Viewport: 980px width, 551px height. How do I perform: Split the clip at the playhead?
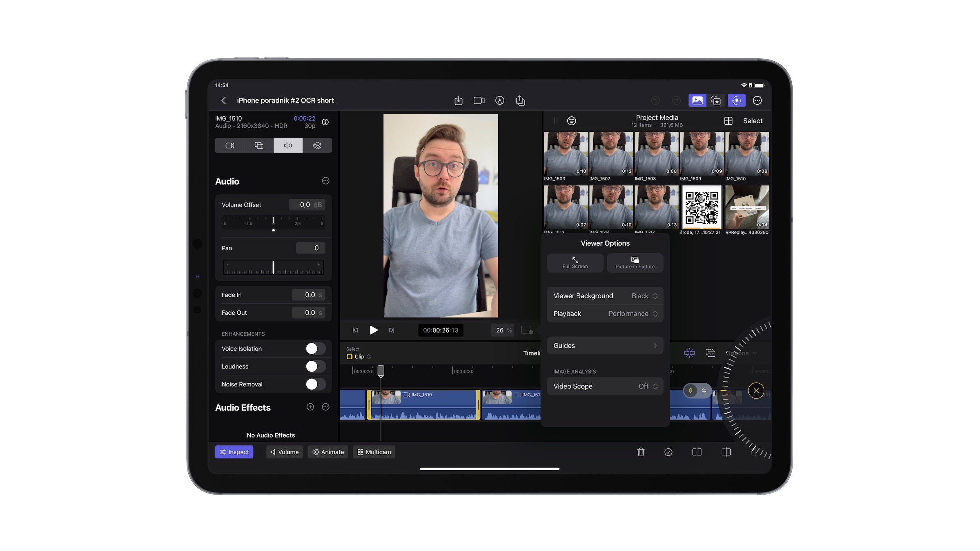click(x=697, y=452)
